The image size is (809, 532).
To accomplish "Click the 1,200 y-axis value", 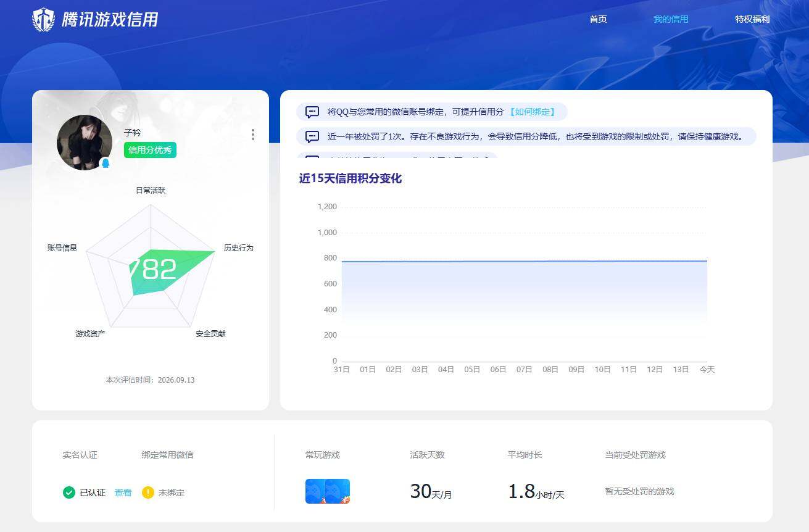I will [x=327, y=207].
